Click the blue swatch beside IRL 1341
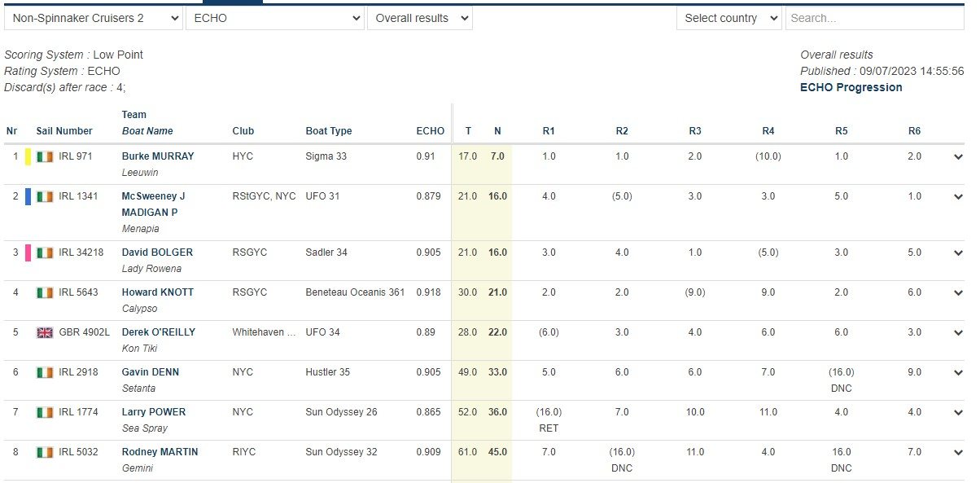980x483 pixels. (x=28, y=196)
